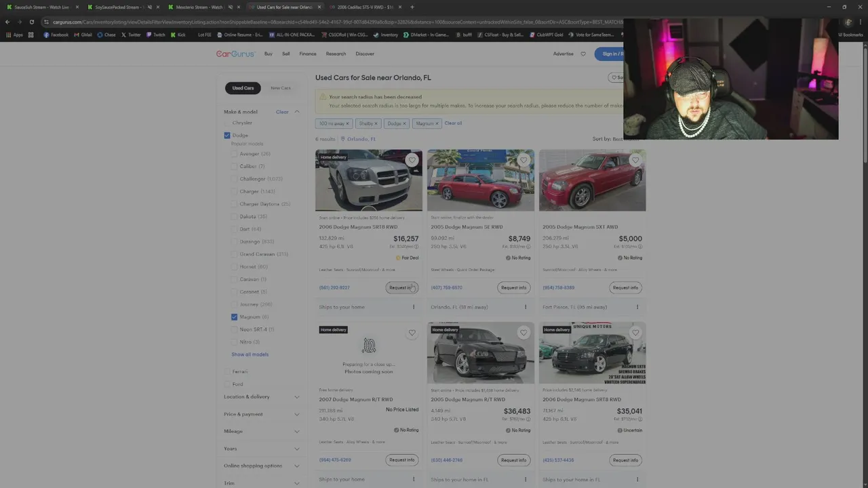Reload the page with browser refresh icon
Viewport: 868px width, 488px height.
(x=31, y=22)
